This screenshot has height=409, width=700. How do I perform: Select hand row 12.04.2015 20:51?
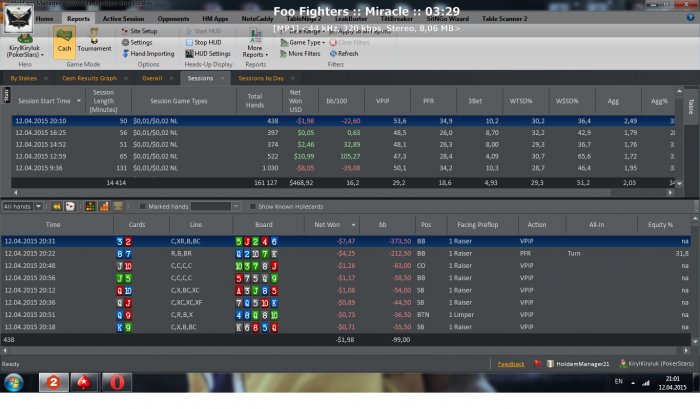point(346,314)
